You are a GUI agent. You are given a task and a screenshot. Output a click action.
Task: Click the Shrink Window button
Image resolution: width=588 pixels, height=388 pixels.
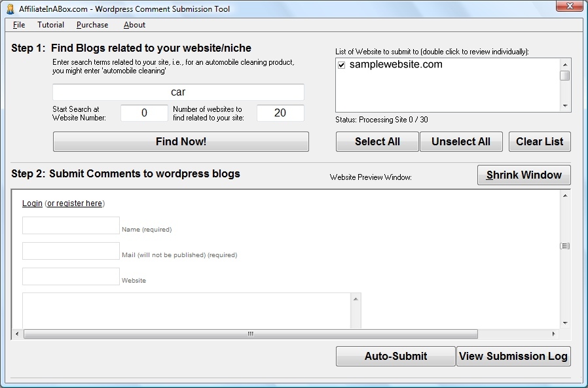[x=524, y=175]
